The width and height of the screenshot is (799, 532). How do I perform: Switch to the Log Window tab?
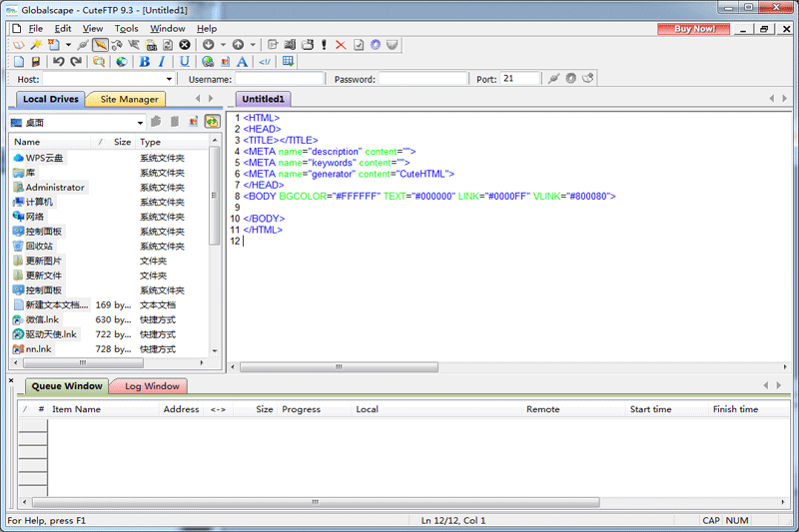[151, 386]
